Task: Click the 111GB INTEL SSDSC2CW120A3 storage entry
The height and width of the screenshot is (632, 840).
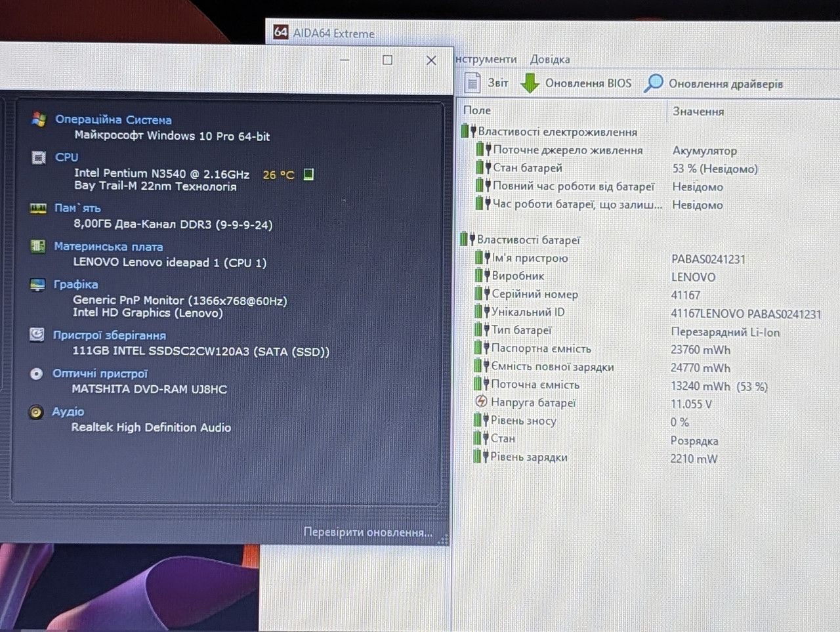Action: coord(201,351)
